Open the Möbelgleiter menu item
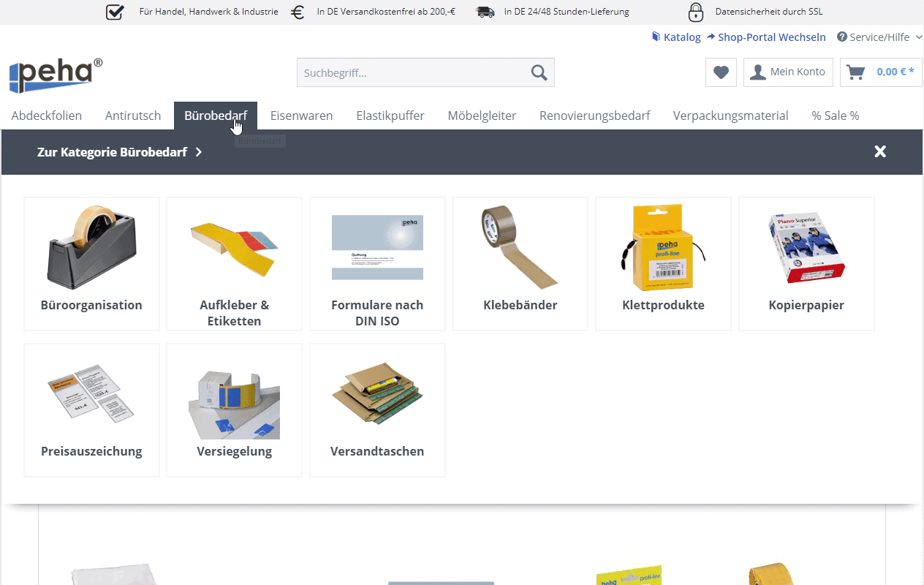The height and width of the screenshot is (585, 924). click(x=482, y=116)
